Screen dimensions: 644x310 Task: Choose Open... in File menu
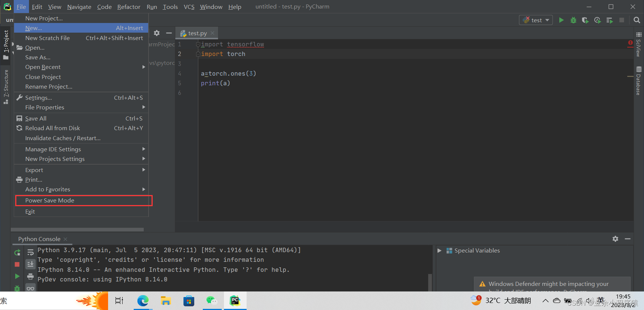click(x=81, y=48)
